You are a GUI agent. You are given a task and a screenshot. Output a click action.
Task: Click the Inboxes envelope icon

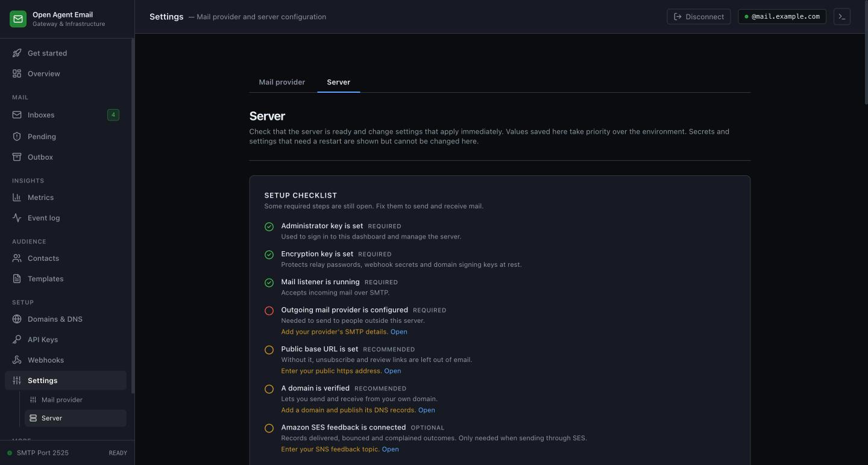click(17, 115)
